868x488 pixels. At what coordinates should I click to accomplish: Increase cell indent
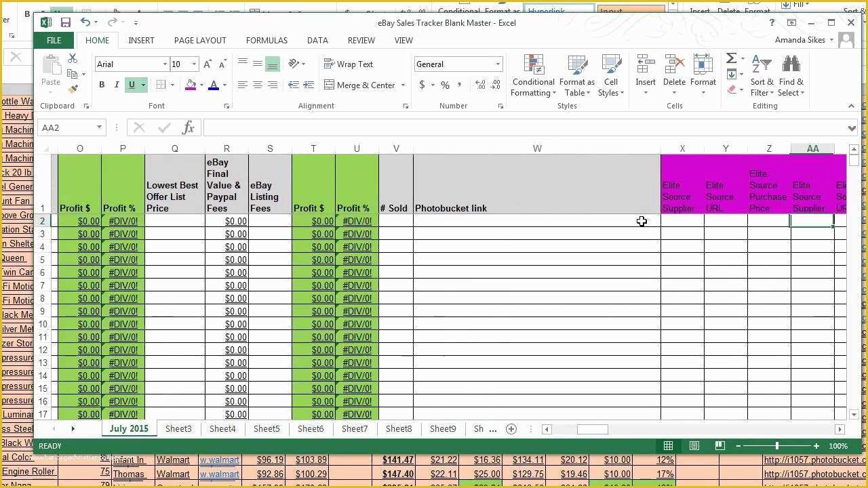tap(309, 85)
